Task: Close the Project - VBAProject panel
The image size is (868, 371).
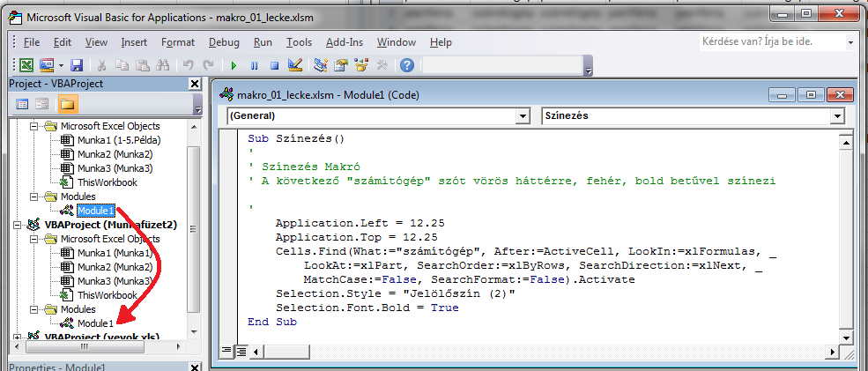Action: (x=194, y=84)
